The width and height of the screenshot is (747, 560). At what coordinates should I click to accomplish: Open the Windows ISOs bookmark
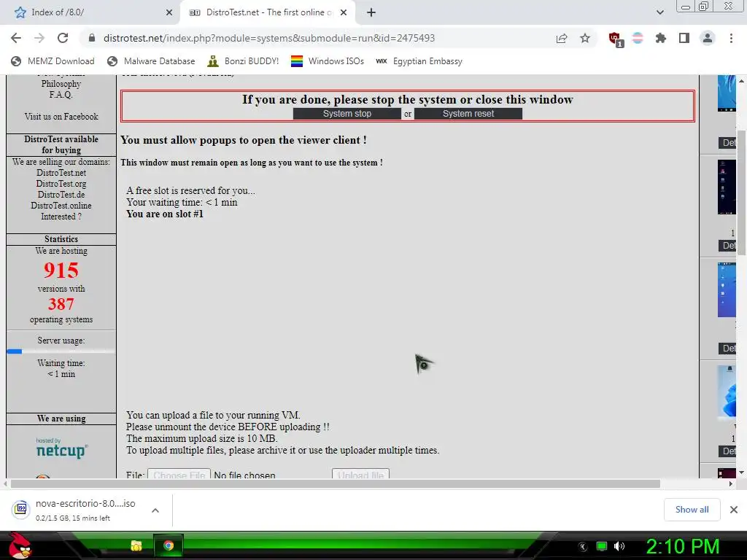[x=328, y=61]
